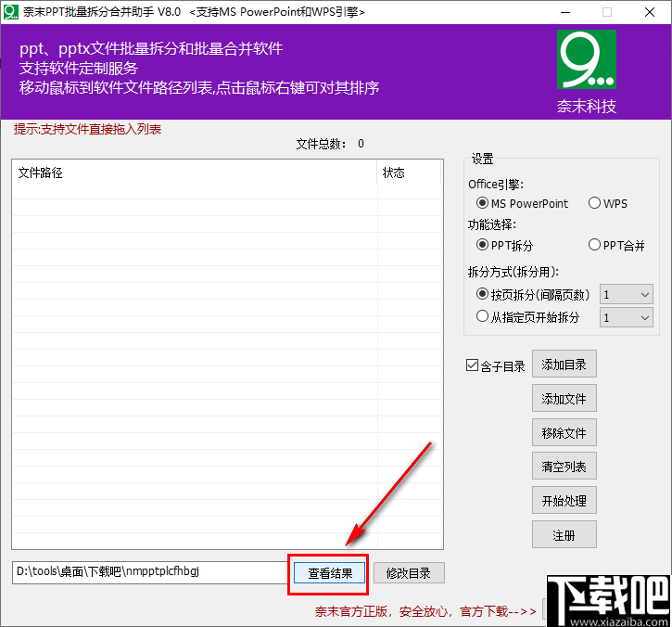
Task: Click the 添加文件 button
Action: tap(564, 399)
